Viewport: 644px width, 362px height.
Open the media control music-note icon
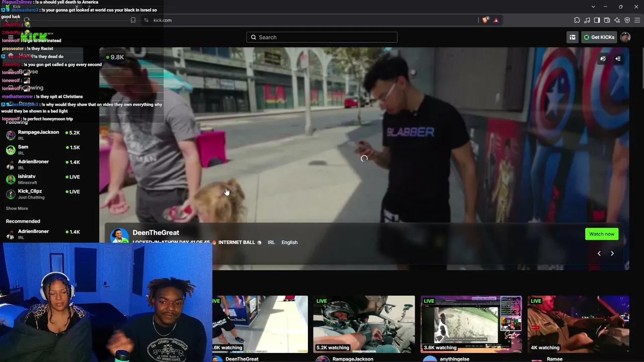coord(587,20)
